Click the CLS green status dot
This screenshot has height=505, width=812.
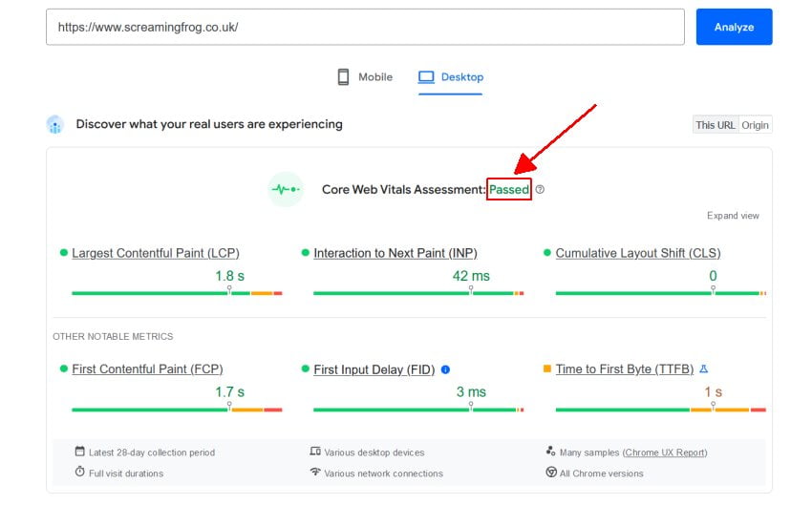click(546, 252)
